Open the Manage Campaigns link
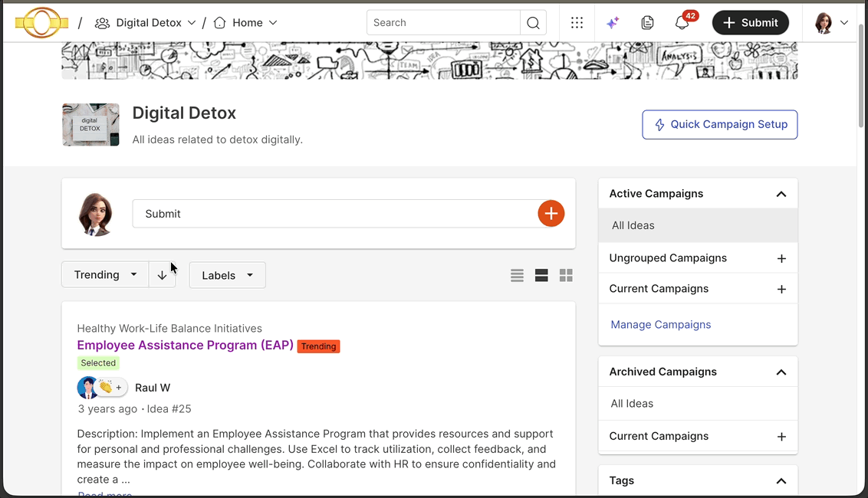The height and width of the screenshot is (498, 868). (x=660, y=325)
